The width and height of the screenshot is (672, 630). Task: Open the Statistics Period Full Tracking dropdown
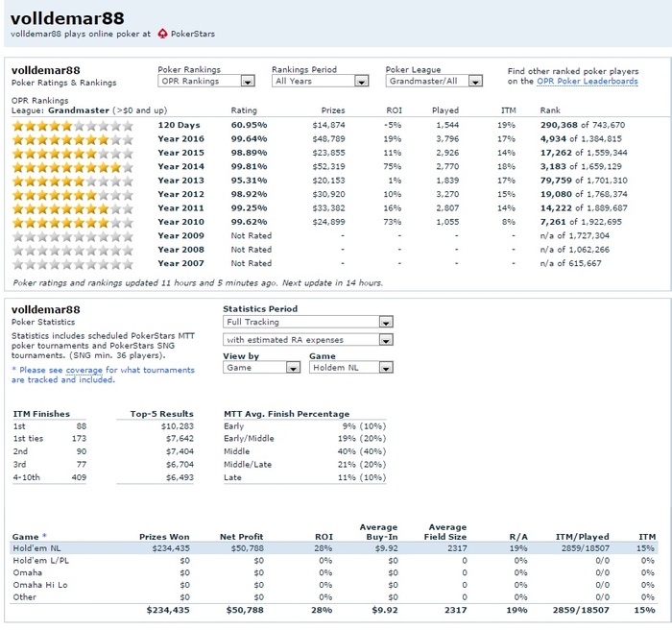click(x=307, y=323)
